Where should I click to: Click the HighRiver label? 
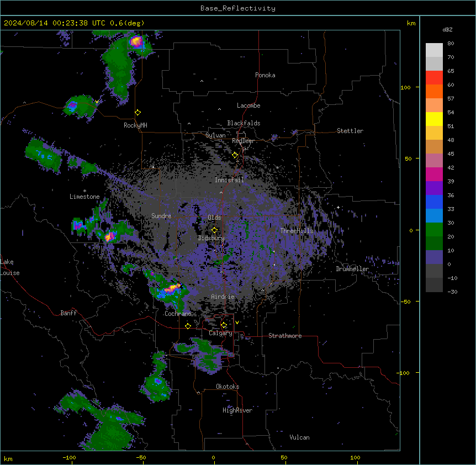pos(237,410)
